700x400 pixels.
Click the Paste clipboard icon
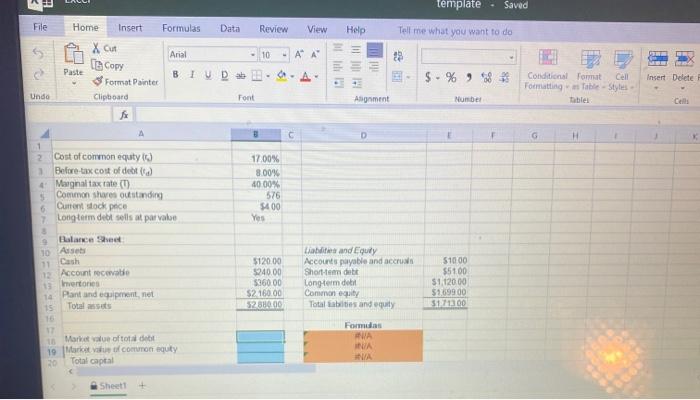coord(74,54)
